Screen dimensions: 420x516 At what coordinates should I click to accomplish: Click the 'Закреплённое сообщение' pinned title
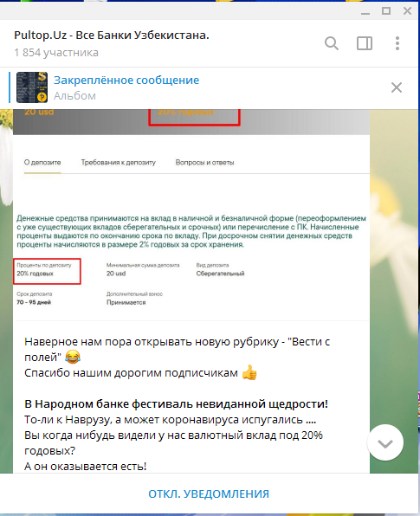(x=126, y=80)
